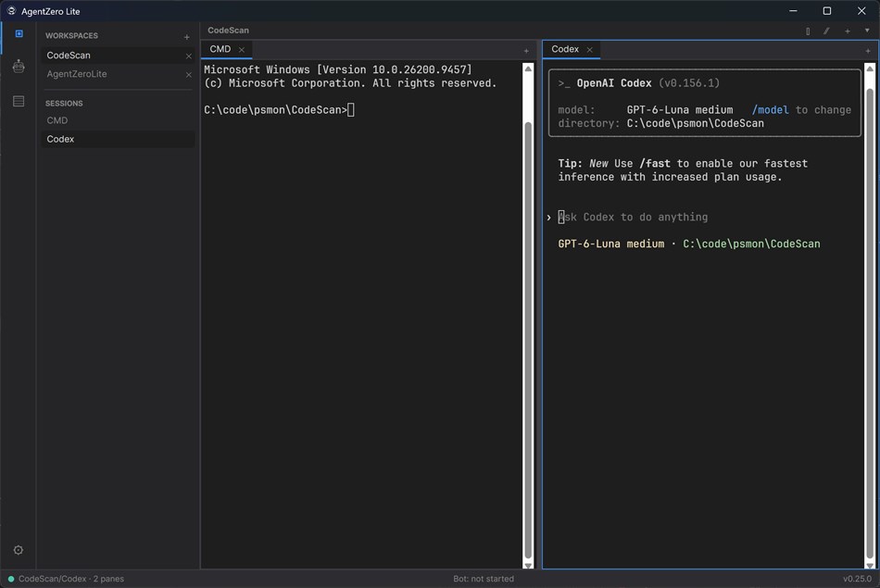Minimize the AgentZero Lite window
Viewport: 880px width, 588px height.
pyautogui.click(x=793, y=11)
